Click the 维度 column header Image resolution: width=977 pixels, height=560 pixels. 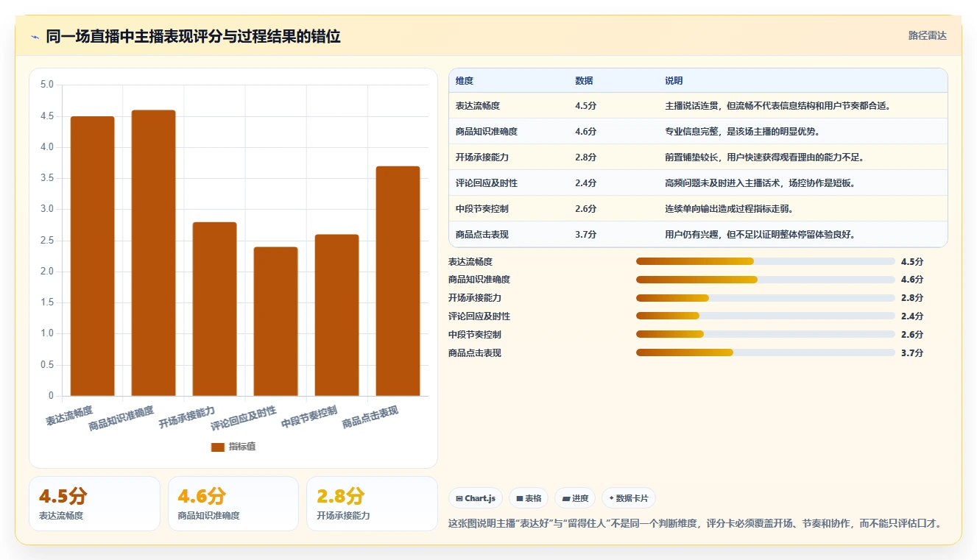pyautogui.click(x=465, y=80)
